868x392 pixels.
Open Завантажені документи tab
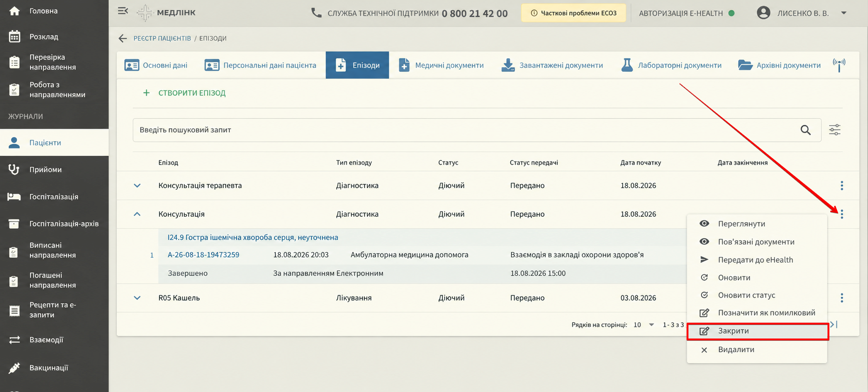[x=552, y=65]
